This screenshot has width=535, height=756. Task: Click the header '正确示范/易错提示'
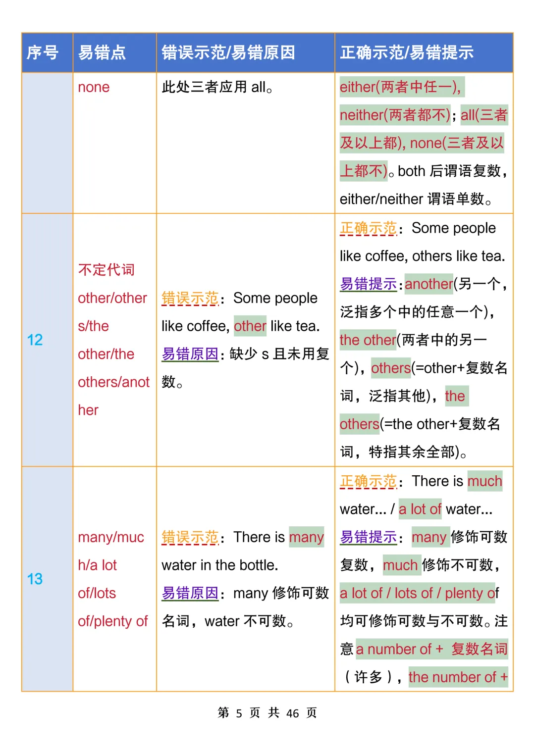click(x=424, y=52)
